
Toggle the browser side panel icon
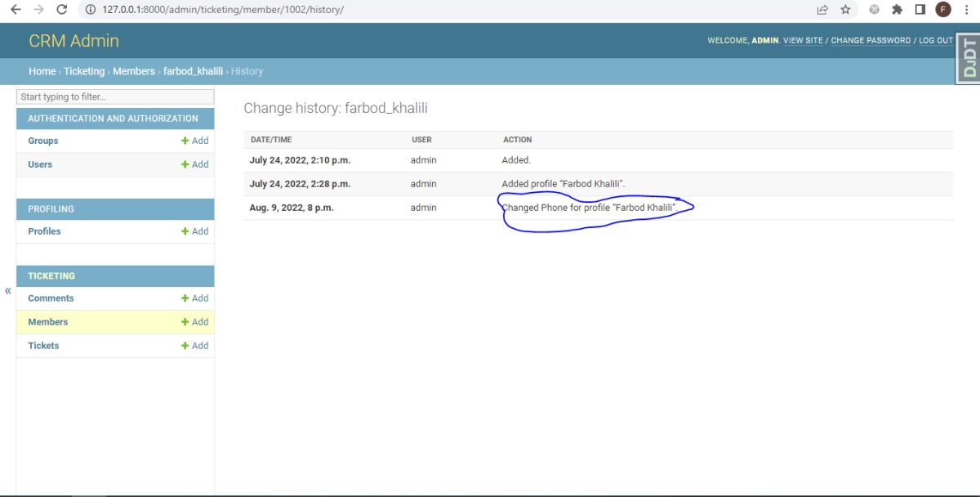pos(920,10)
